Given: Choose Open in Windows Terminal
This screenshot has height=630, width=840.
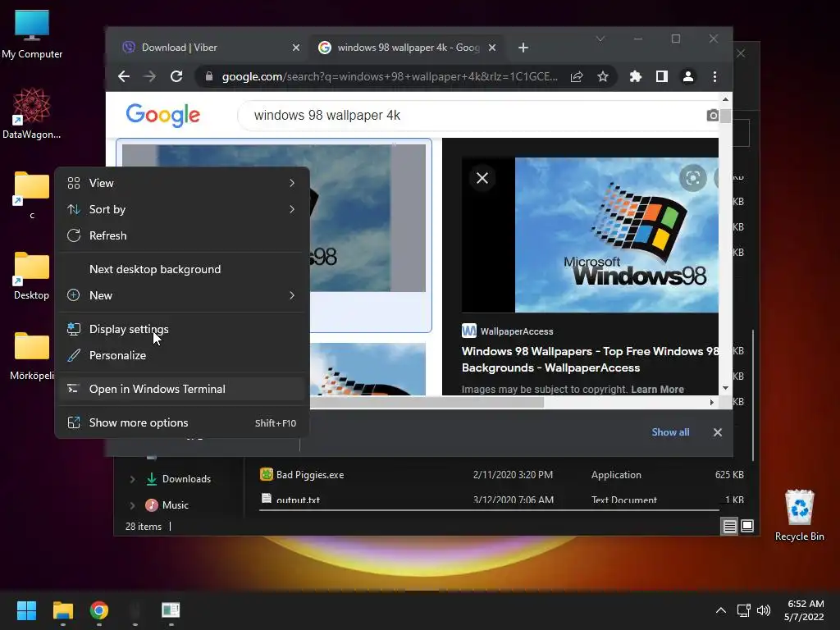Looking at the screenshot, I should point(181,390).
